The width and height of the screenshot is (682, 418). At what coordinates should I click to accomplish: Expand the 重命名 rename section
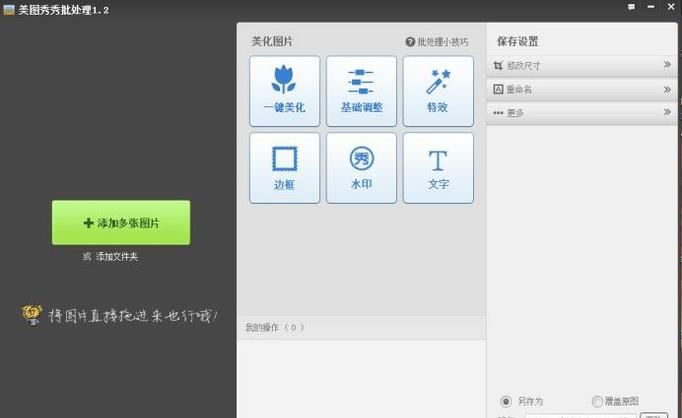coord(582,90)
